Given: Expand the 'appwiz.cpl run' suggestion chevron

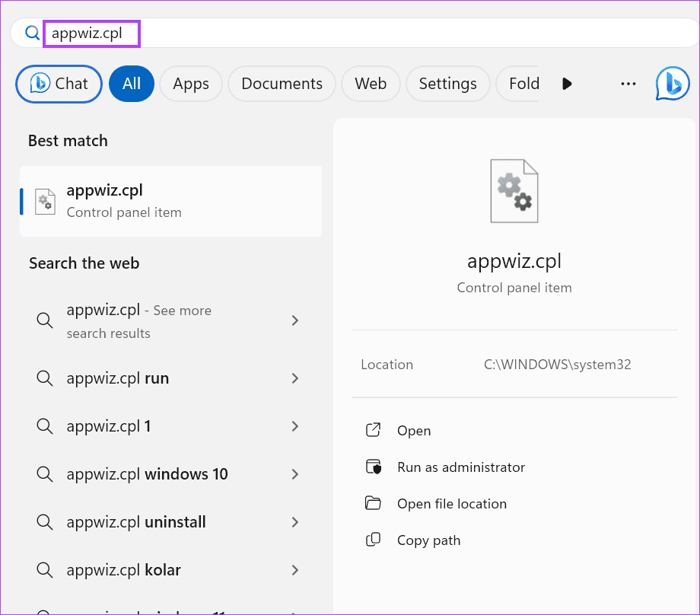Looking at the screenshot, I should (x=295, y=378).
